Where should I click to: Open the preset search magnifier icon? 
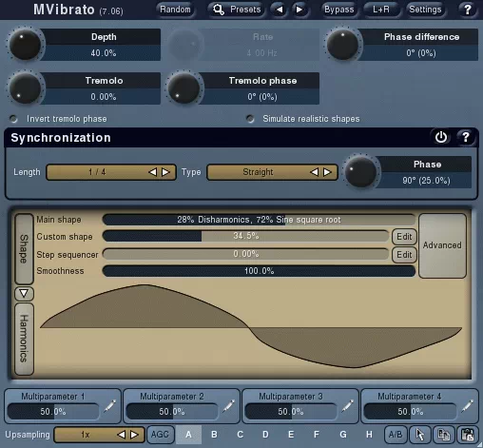click(219, 10)
